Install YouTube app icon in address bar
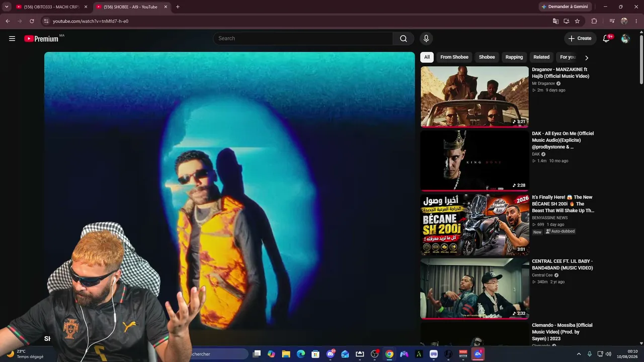Viewport: 644px width, 362px height. point(566,21)
